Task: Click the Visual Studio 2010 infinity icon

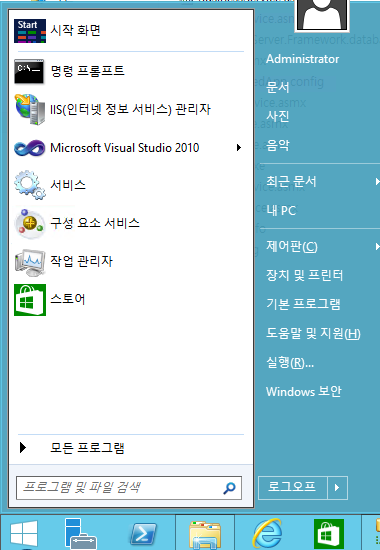Action: pos(30,148)
